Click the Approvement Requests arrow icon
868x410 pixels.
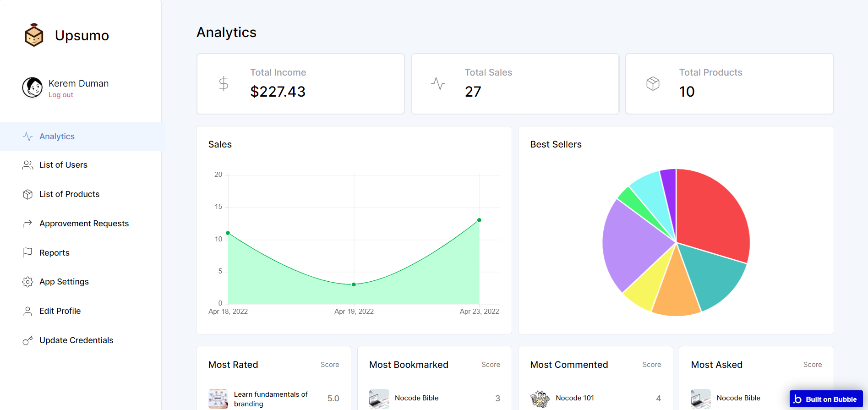click(27, 224)
